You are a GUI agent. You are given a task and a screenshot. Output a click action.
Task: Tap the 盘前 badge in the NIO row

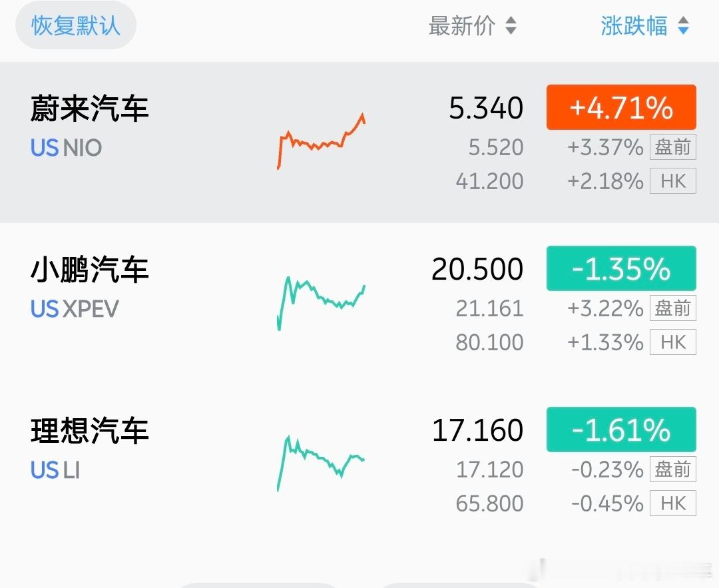(672, 147)
